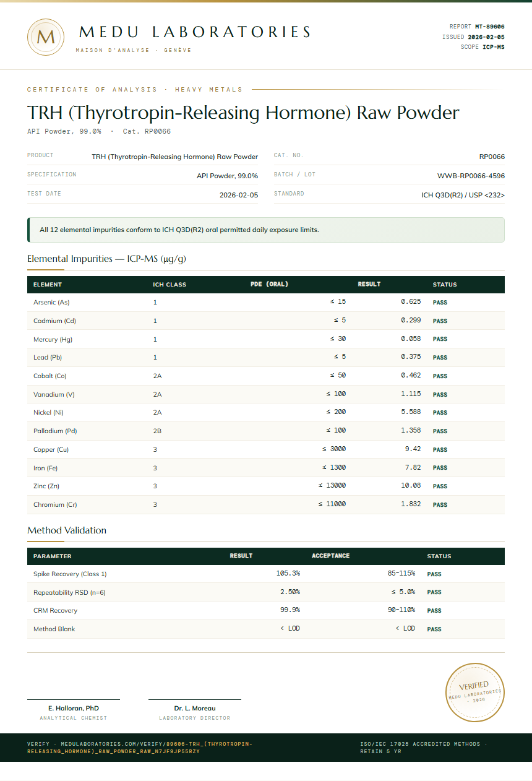Click the ELEMENT column header
The image size is (532, 781).
(48, 285)
